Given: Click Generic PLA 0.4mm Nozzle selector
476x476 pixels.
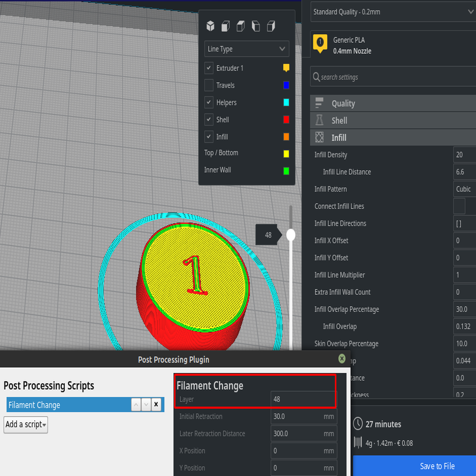Looking at the screenshot, I should click(x=393, y=44).
